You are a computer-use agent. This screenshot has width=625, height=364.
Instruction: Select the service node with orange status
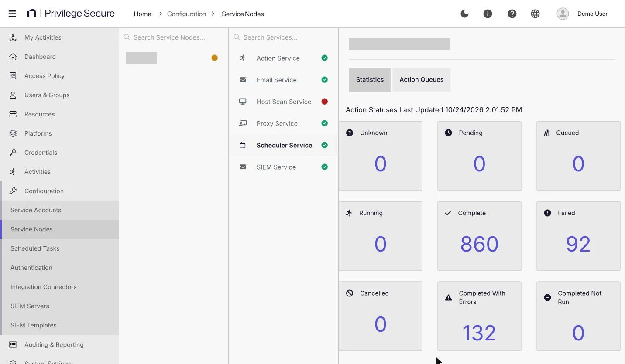tap(174, 58)
